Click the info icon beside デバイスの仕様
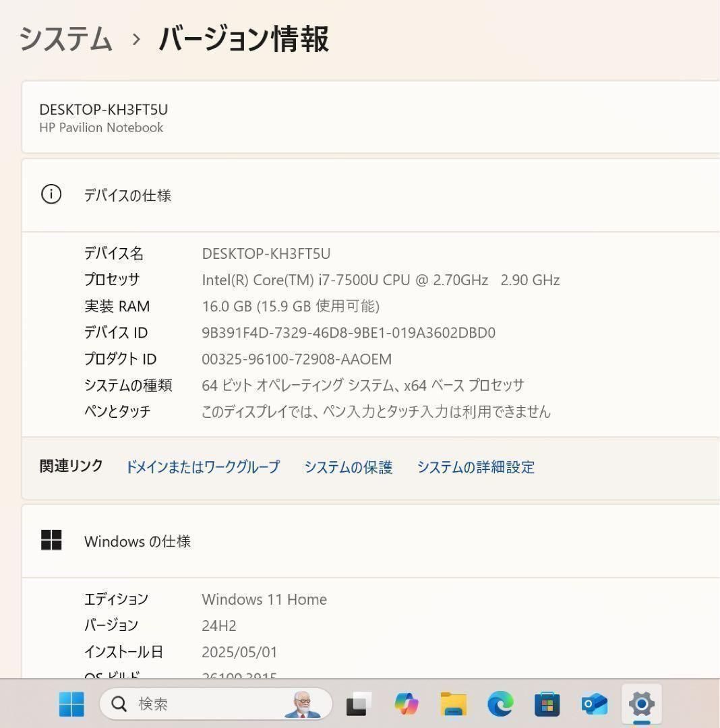This screenshot has width=720, height=728. point(51,195)
